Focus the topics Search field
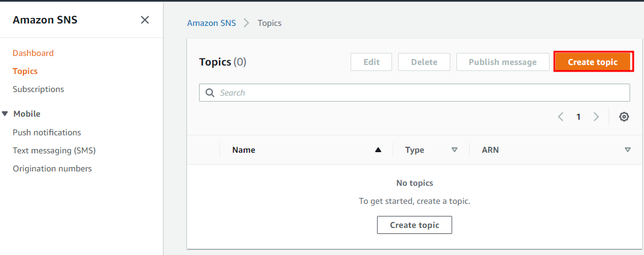This screenshot has height=255, width=644. click(x=414, y=93)
